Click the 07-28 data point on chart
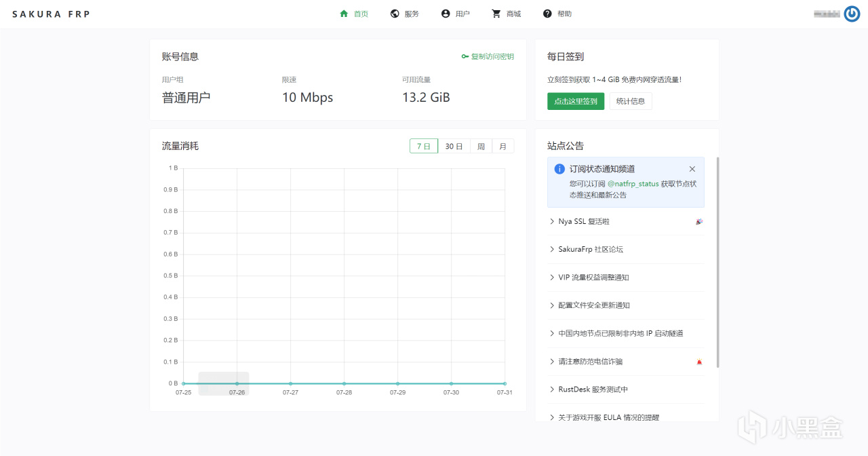Viewport: 868px width, 456px height. [x=344, y=383]
